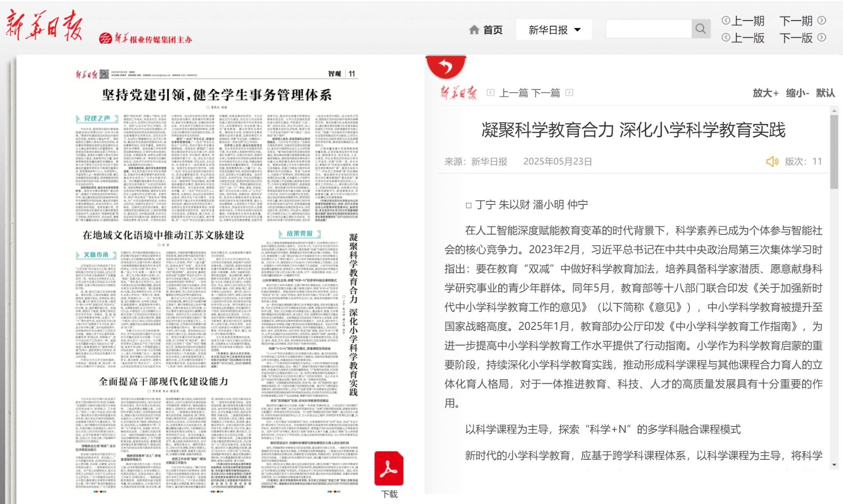Play article audio with speaker icon
The height and width of the screenshot is (504, 843).
point(772,161)
